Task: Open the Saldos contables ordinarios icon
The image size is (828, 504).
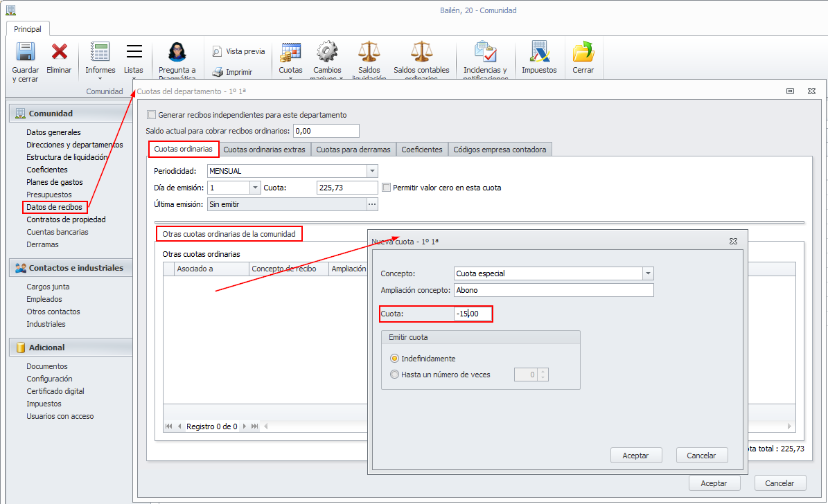Action: (x=421, y=52)
